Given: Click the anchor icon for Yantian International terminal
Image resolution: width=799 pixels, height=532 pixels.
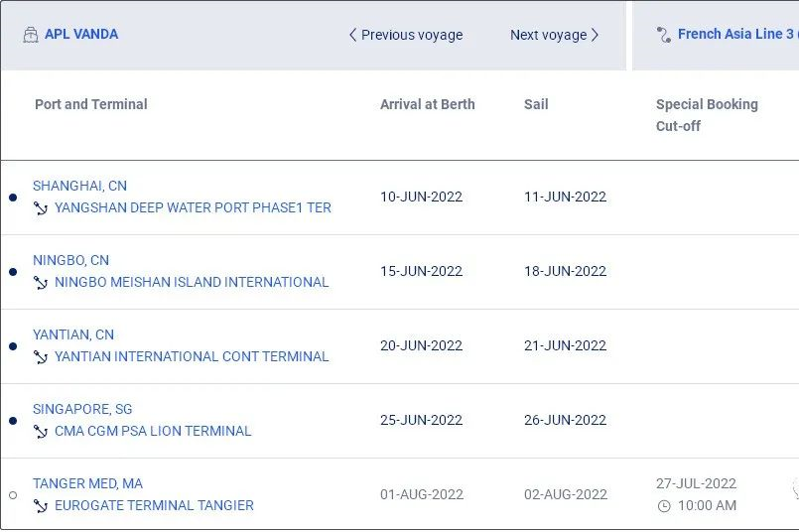Looking at the screenshot, I should pos(41,356).
